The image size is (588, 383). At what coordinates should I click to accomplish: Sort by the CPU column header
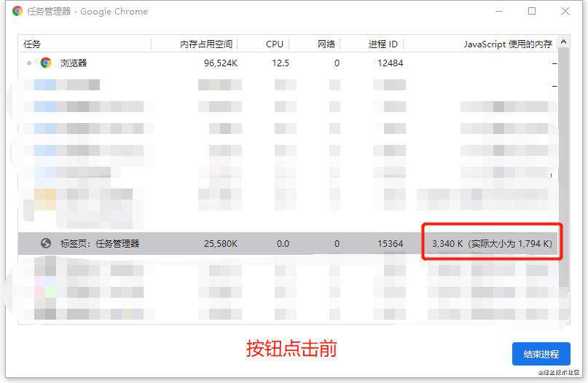point(264,44)
